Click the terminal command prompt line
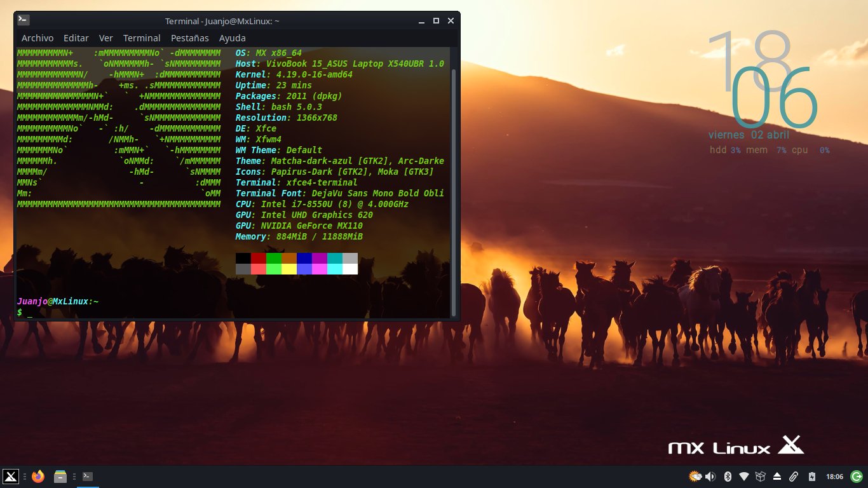Viewport: 868px width, 488px height. [127, 313]
